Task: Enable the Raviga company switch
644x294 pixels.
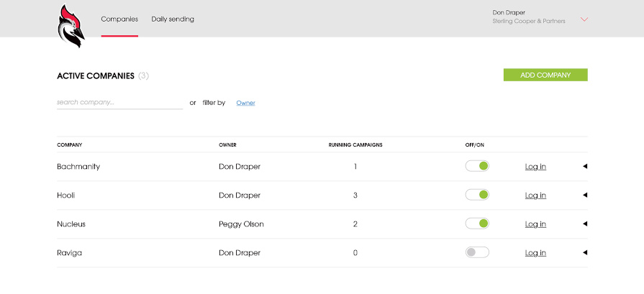Action: click(x=477, y=252)
